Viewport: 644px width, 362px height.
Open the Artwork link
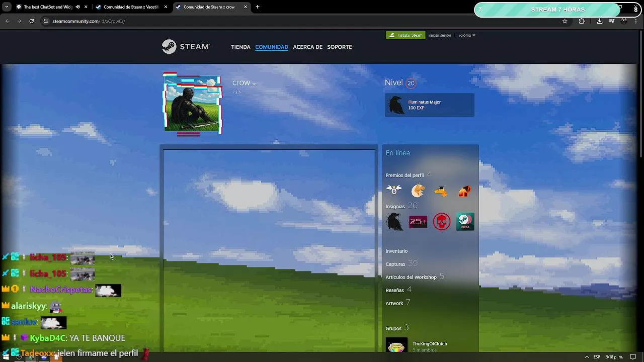pyautogui.click(x=394, y=303)
